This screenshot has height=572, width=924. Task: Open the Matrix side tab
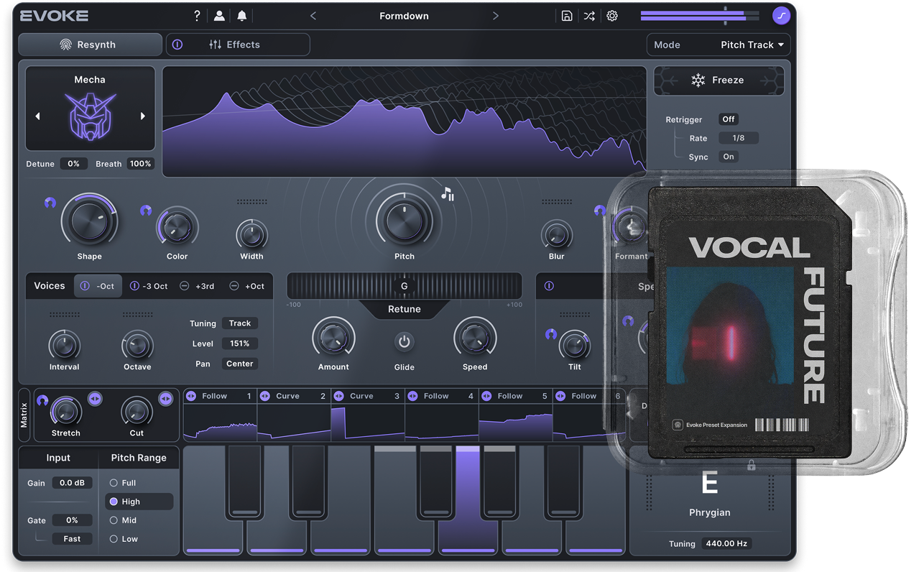click(24, 415)
